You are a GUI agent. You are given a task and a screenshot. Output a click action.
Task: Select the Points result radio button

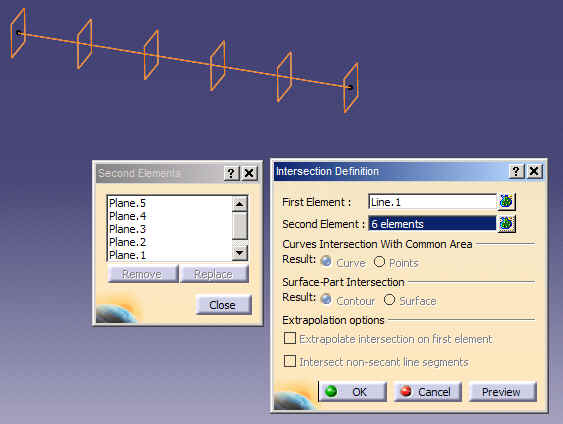(379, 261)
